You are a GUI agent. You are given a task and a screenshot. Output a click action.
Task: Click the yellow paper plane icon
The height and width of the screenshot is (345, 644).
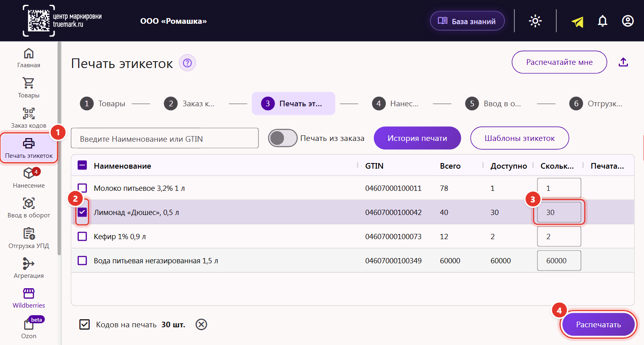click(x=578, y=22)
